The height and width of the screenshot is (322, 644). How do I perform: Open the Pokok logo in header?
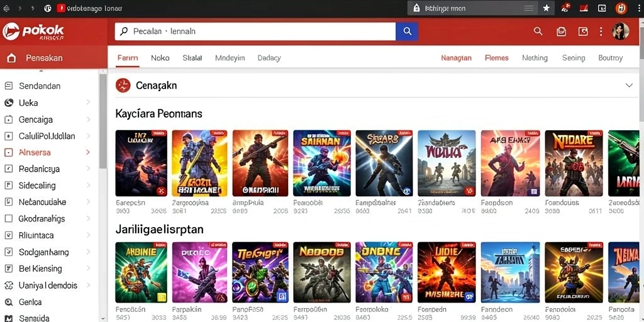click(33, 31)
